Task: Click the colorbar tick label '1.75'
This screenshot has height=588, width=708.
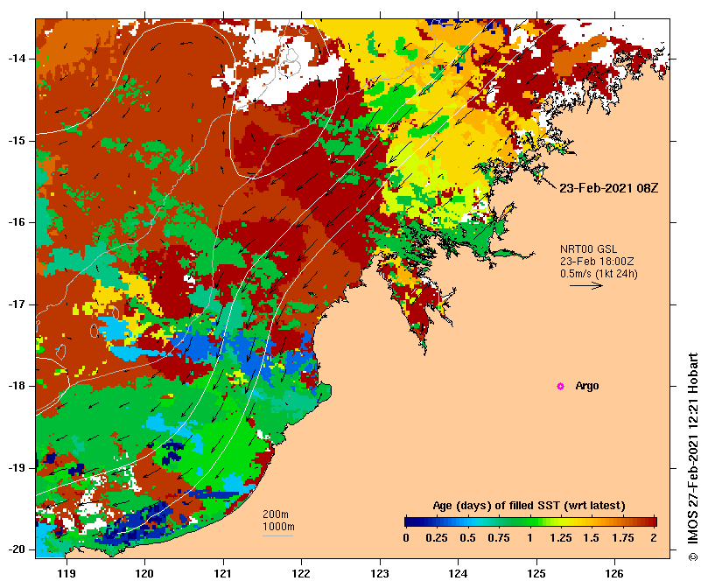Action: click(x=622, y=538)
